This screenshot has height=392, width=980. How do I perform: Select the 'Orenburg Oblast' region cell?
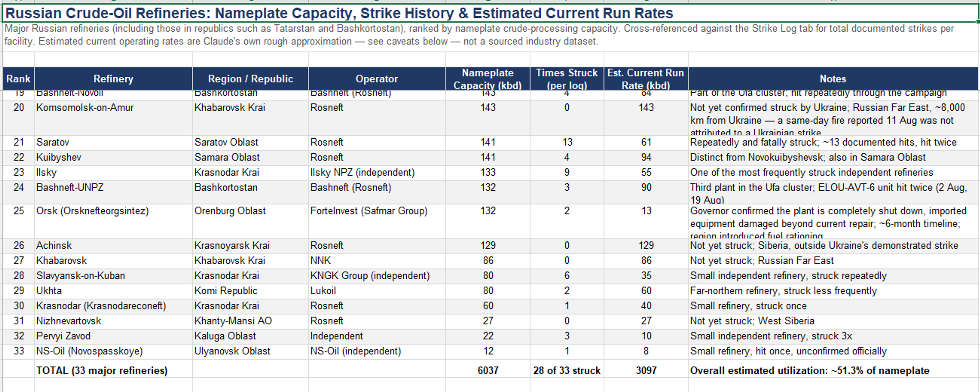pyautogui.click(x=250, y=221)
